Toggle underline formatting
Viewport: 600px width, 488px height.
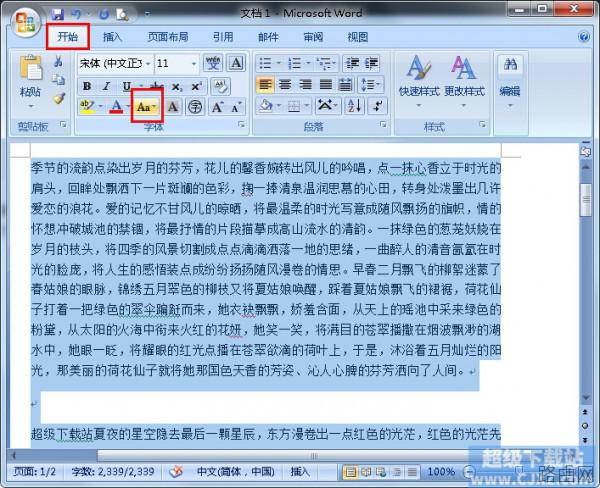[x=127, y=86]
